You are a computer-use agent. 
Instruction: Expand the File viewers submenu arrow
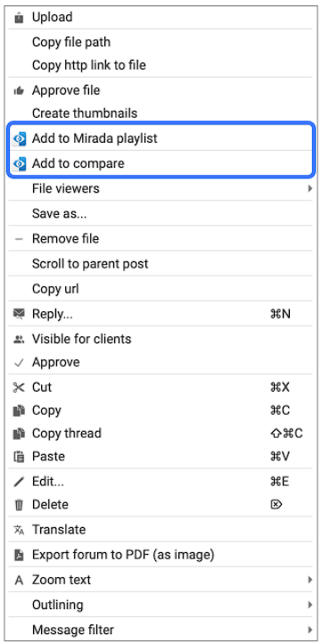(x=310, y=189)
